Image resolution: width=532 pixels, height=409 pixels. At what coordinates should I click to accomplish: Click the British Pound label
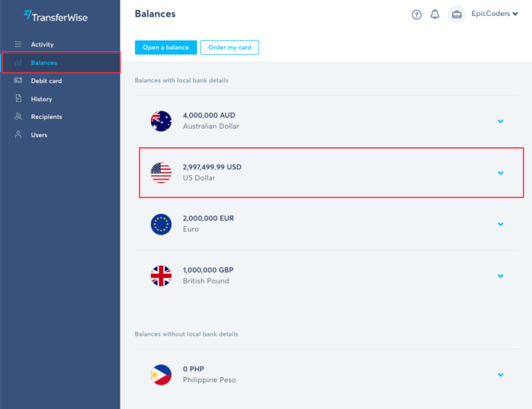(206, 281)
